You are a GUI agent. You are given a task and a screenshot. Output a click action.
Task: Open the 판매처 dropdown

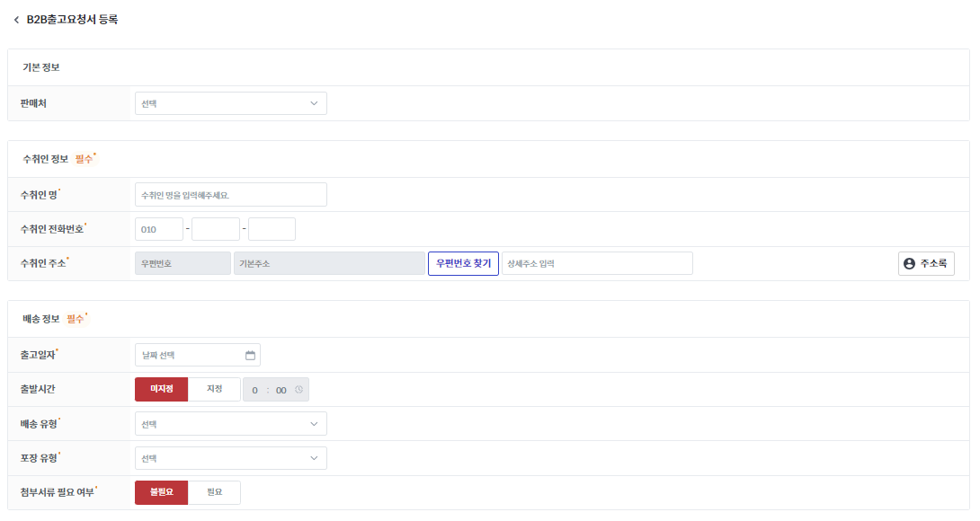230,103
